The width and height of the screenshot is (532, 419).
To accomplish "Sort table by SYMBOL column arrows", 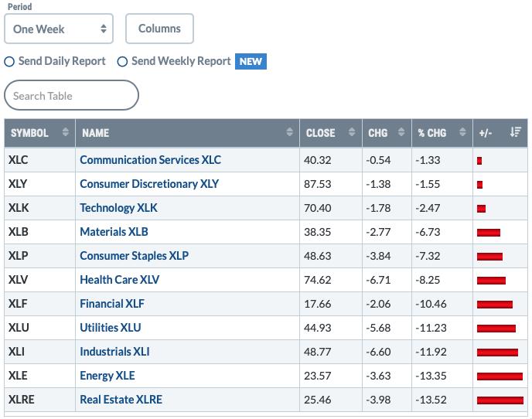I will 66,132.
